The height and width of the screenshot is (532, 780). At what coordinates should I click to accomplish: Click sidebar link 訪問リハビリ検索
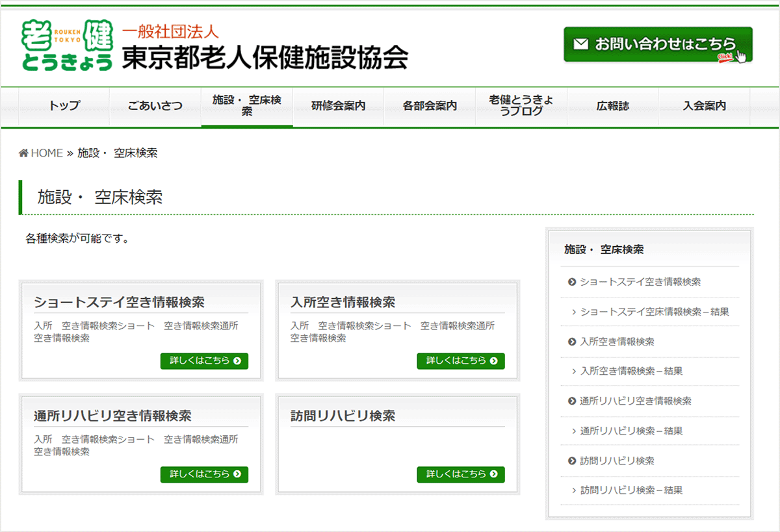click(617, 461)
